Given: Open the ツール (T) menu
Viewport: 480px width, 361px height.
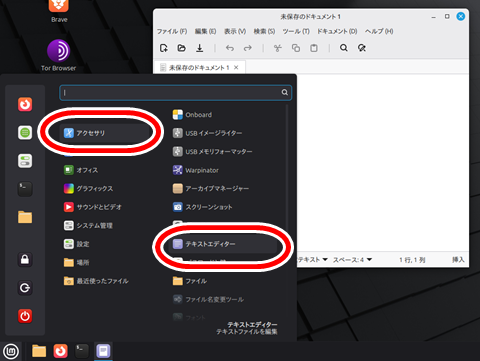Looking at the screenshot, I should click(296, 31).
